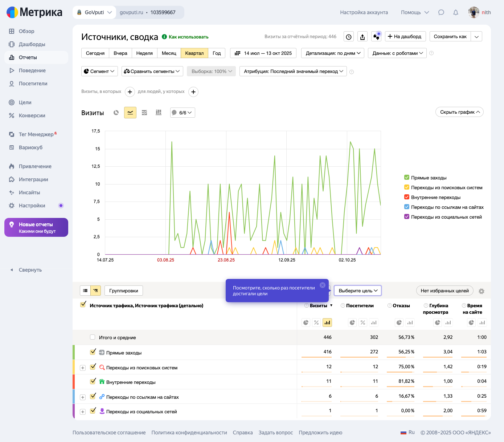Click the На дашборд button
The image size is (504, 442).
tap(405, 37)
